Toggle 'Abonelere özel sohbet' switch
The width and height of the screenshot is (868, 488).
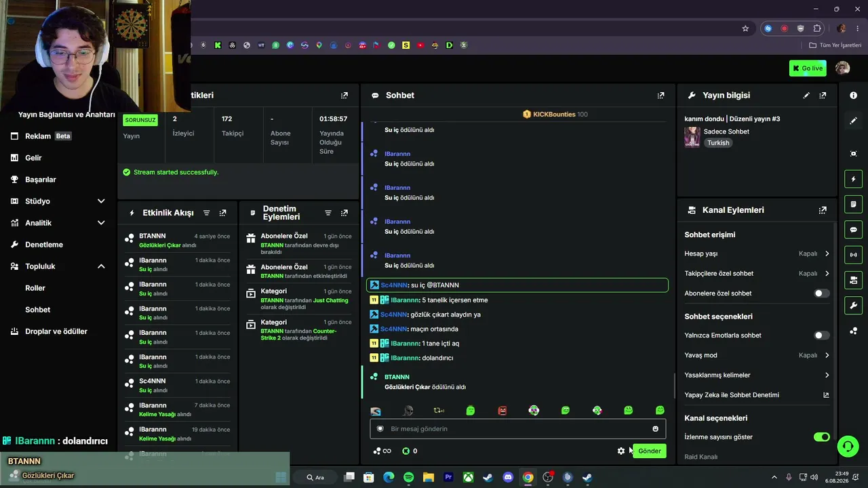coord(821,293)
